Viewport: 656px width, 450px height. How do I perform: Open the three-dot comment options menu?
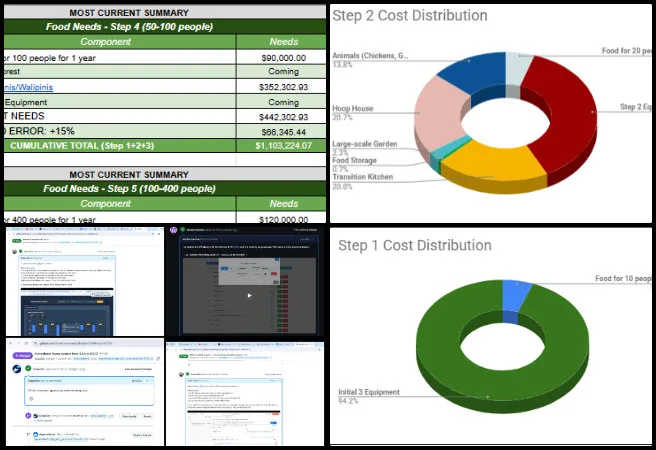tap(148, 381)
